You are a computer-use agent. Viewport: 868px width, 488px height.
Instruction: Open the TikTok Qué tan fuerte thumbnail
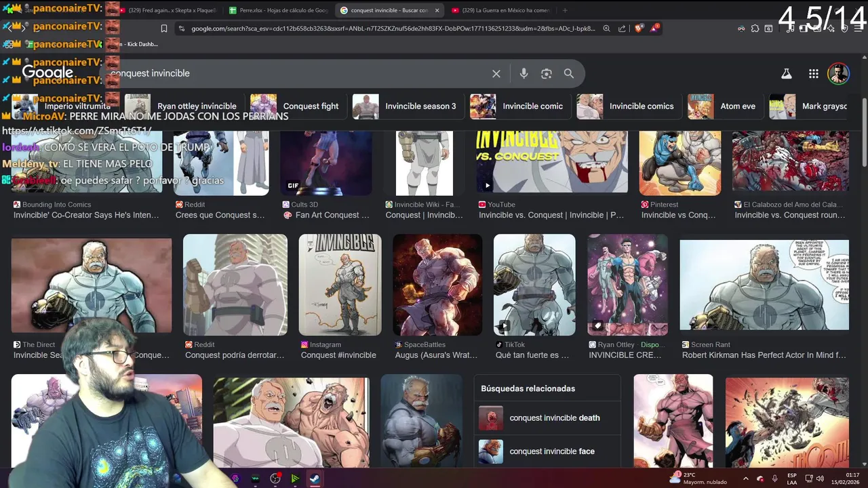click(534, 285)
